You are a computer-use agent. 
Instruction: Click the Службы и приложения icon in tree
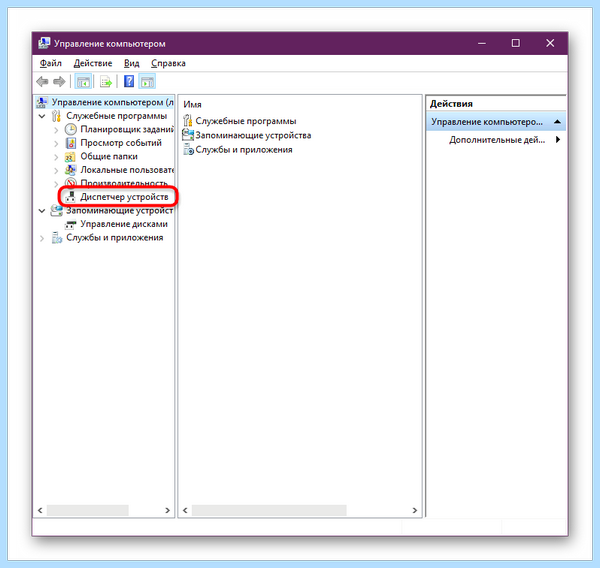57,238
